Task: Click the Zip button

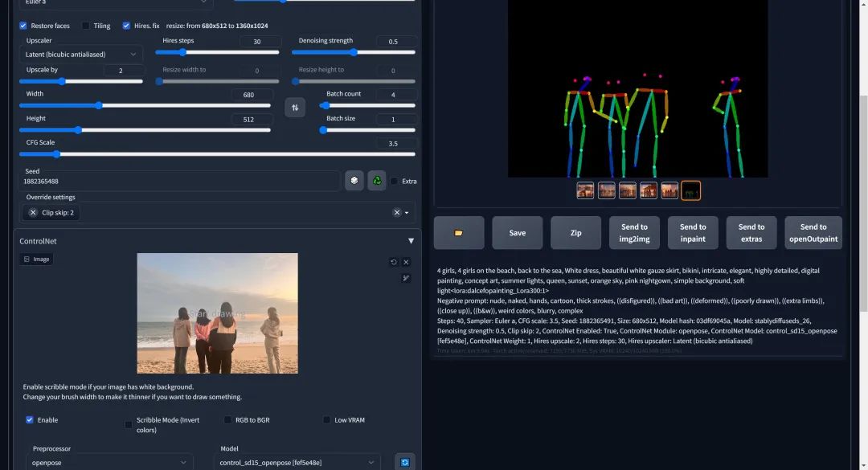Action: pyautogui.click(x=575, y=233)
